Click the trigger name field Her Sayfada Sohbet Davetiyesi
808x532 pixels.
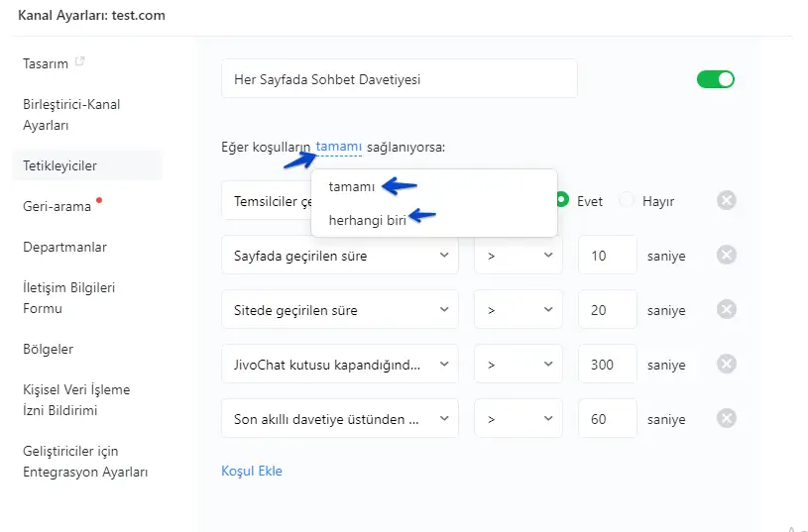tap(399, 79)
